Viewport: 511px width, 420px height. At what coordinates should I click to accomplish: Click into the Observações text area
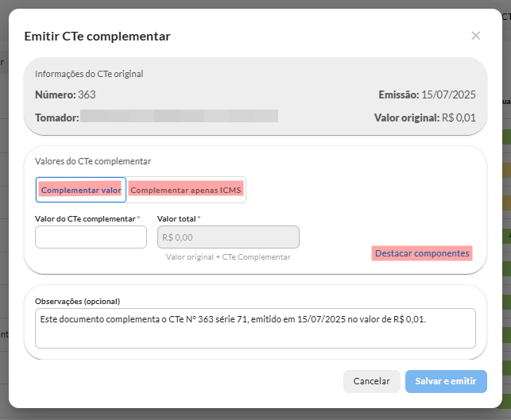[255, 328]
